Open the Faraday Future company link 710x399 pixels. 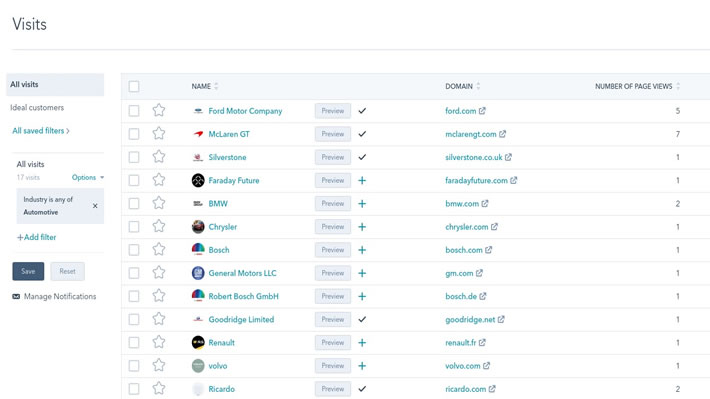[x=234, y=180]
